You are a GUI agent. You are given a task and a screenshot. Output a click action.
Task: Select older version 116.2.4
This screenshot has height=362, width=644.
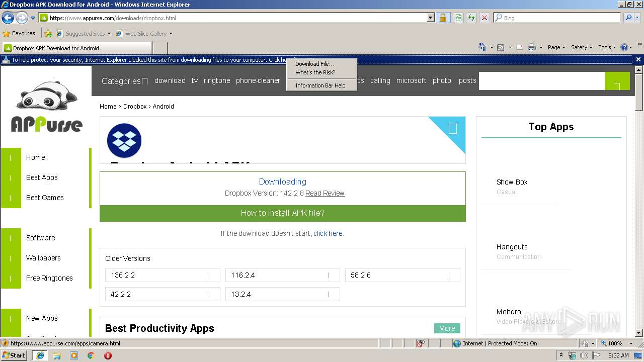point(283,275)
